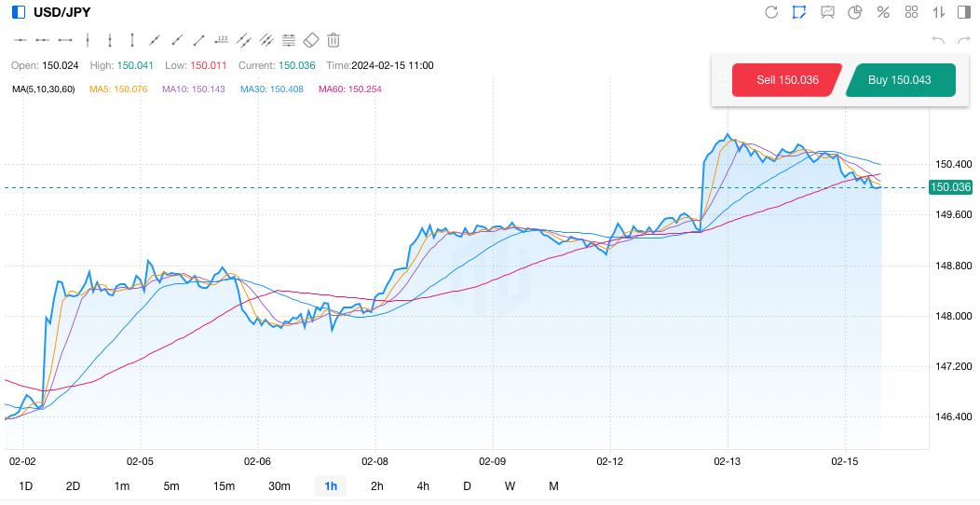This screenshot has width=980, height=505.
Task: Open the four-square grid layout icon
Action: pos(911,12)
